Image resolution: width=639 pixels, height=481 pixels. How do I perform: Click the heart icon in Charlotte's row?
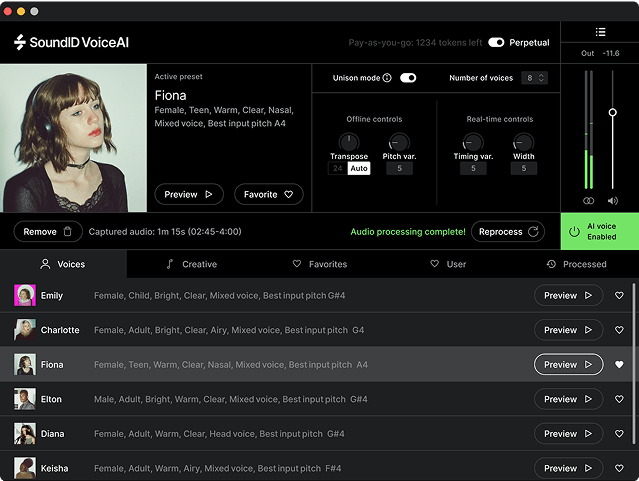pyautogui.click(x=619, y=330)
